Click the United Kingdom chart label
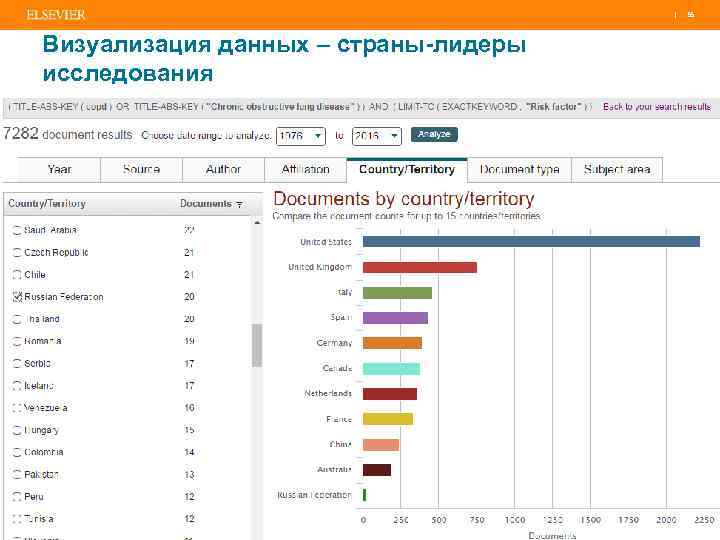This screenshot has width=720, height=540. 320,267
